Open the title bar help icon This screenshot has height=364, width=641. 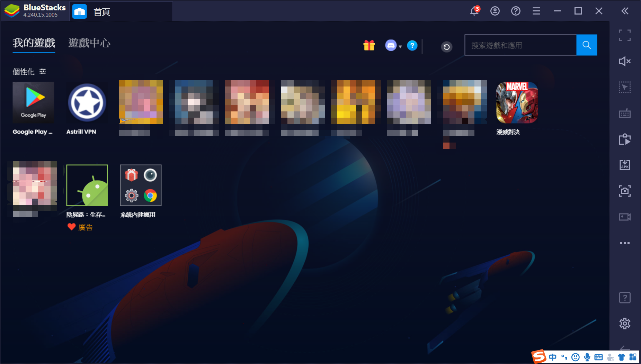pyautogui.click(x=516, y=11)
